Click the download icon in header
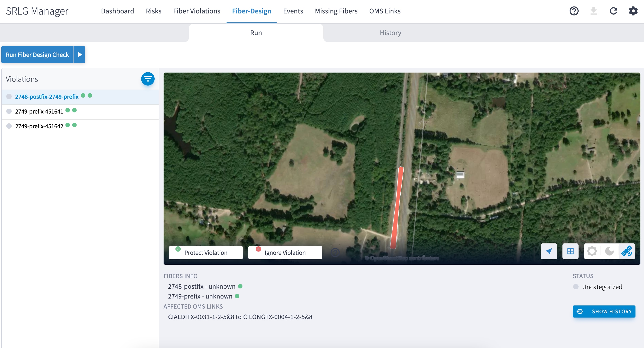This screenshot has height=348, width=644. tap(594, 11)
